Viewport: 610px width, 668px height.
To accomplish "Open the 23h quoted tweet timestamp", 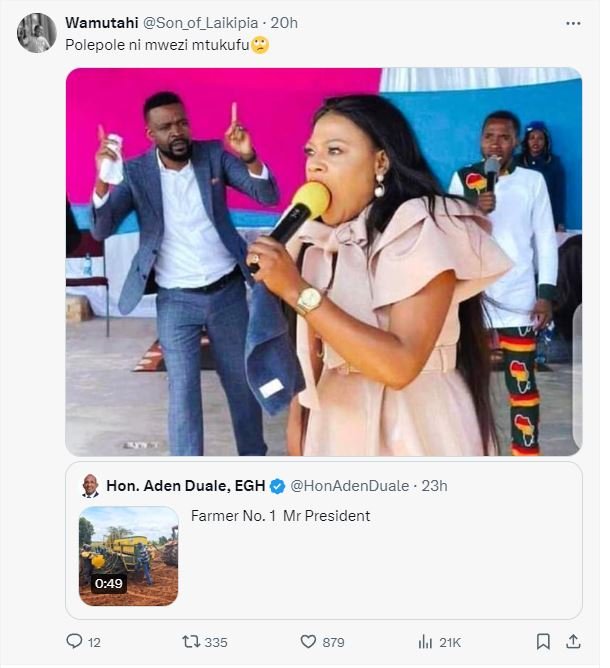I will [x=434, y=486].
